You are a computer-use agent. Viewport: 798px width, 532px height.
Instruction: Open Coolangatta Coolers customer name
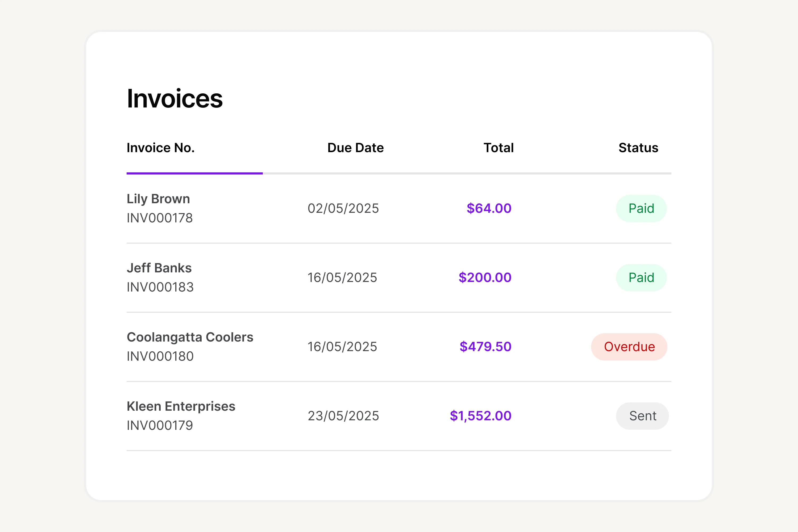coord(190,337)
